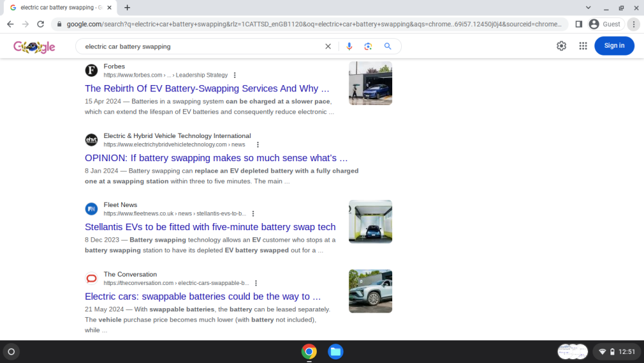Click the Chrome icon in the shelf
The width and height of the screenshot is (644, 363).
(x=309, y=352)
